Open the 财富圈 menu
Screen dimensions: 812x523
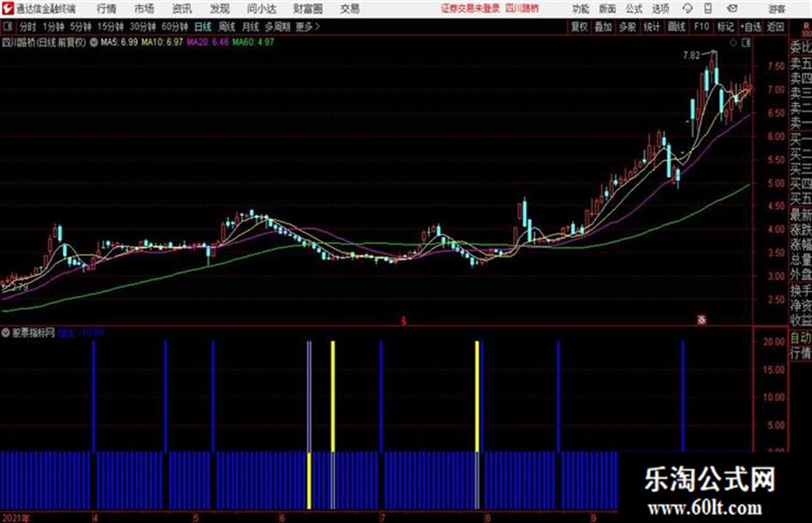click(308, 9)
